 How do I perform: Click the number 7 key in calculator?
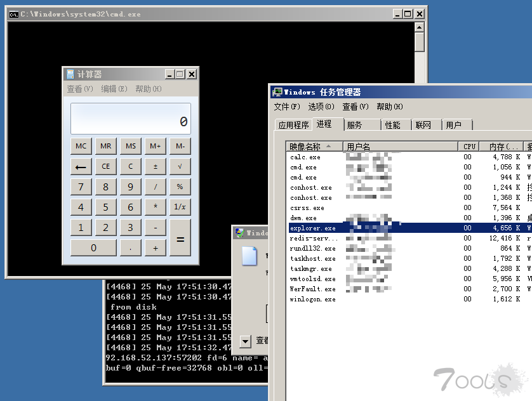(x=81, y=187)
